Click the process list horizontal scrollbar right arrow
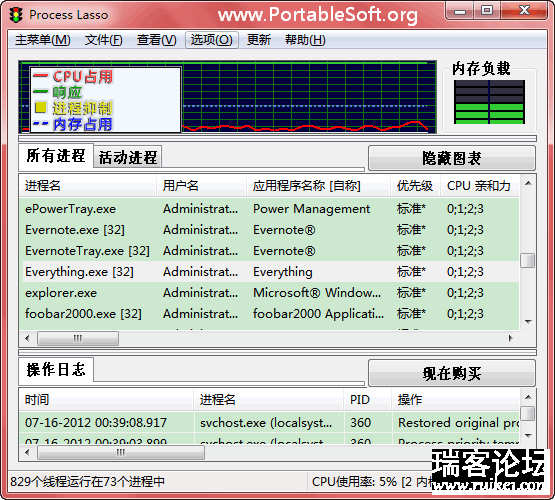 pos(511,338)
